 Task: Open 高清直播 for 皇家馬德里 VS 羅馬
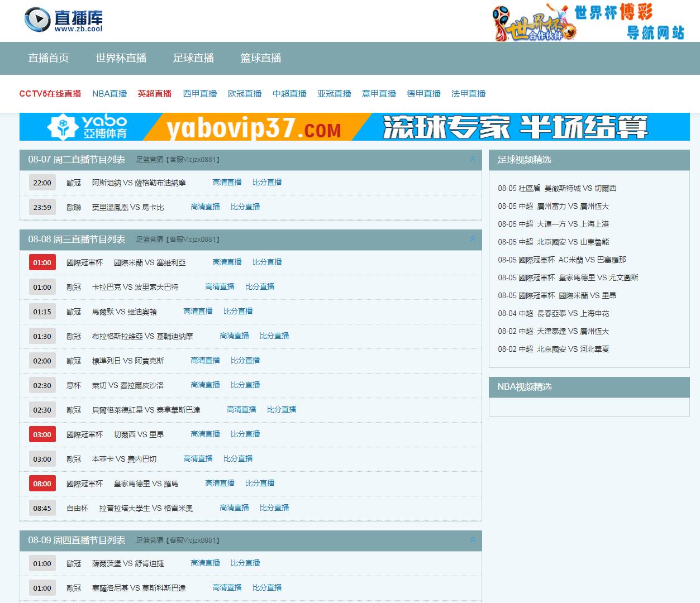tap(220, 484)
